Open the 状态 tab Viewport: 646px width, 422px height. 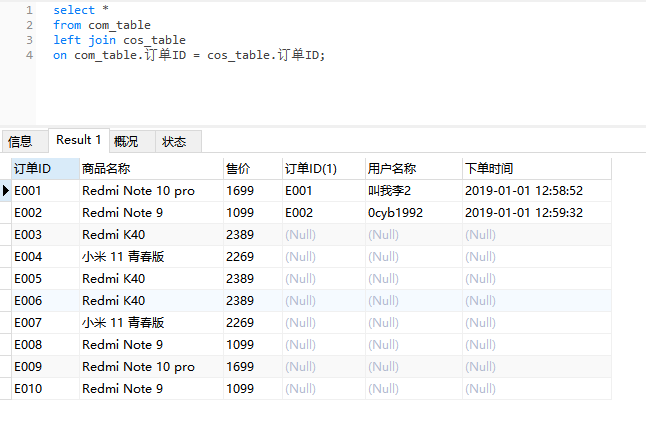coord(178,142)
